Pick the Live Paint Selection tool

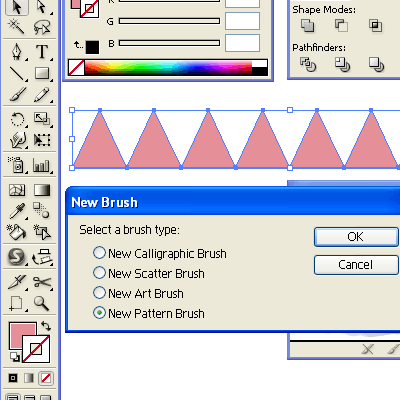point(42,232)
